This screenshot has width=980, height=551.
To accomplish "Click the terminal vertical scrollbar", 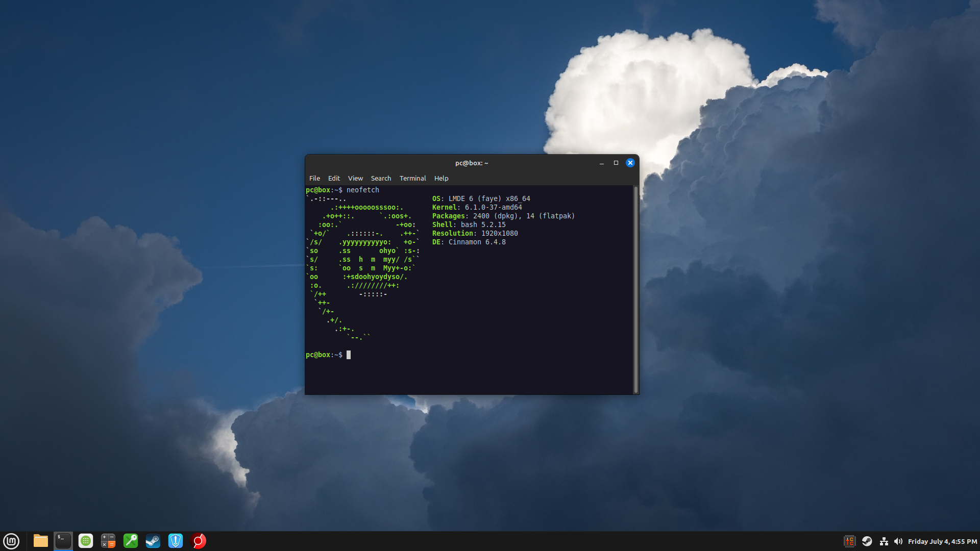I will [x=635, y=290].
